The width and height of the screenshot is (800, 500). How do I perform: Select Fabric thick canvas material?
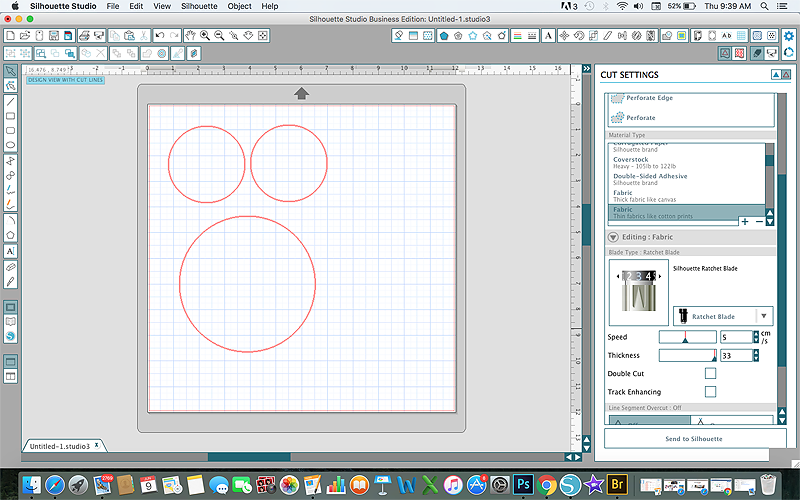tap(687, 196)
